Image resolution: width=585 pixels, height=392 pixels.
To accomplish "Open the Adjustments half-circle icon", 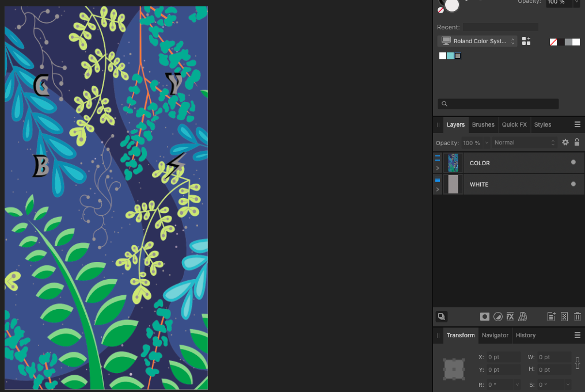I will pos(497,317).
